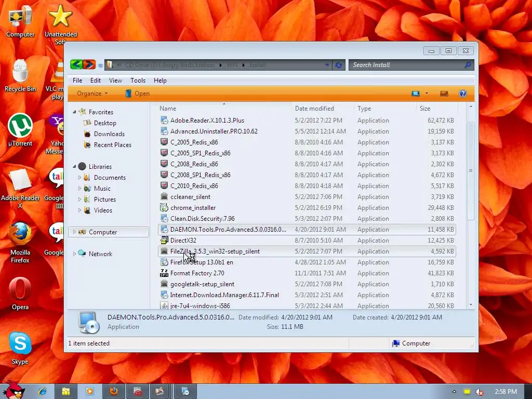This screenshot has width=532, height=399.
Task: Click the vertical scrollbar thumb in file list
Action: pos(471,170)
